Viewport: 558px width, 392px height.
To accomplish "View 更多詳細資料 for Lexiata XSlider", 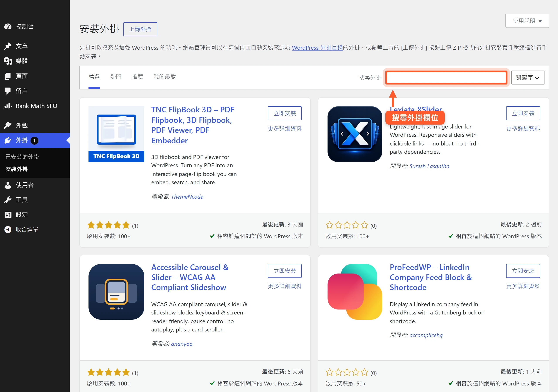I will 523,128.
